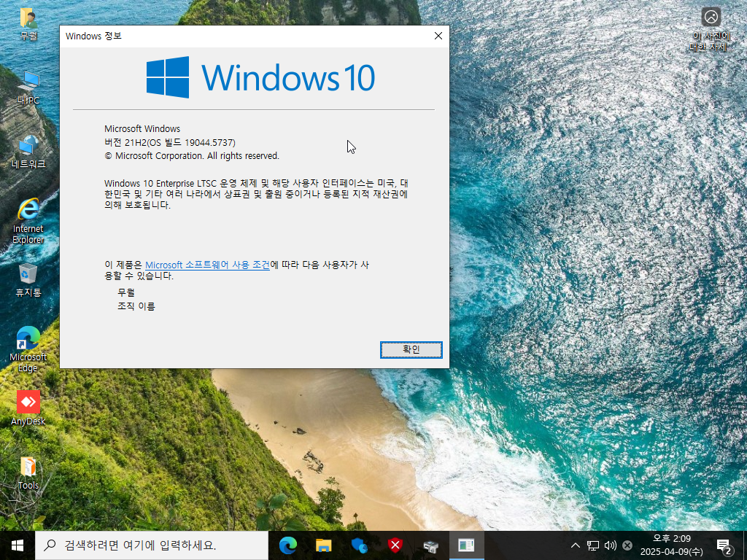This screenshot has width=747, height=560.
Task: Open the taskbar clock and date
Action: (672, 545)
